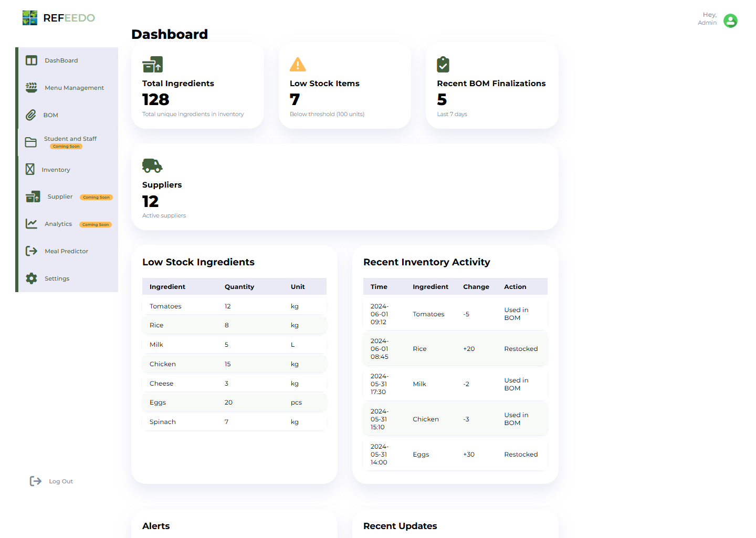Open Menu Management in the sidebar
Viewport: 756px width, 538px height.
[68, 88]
